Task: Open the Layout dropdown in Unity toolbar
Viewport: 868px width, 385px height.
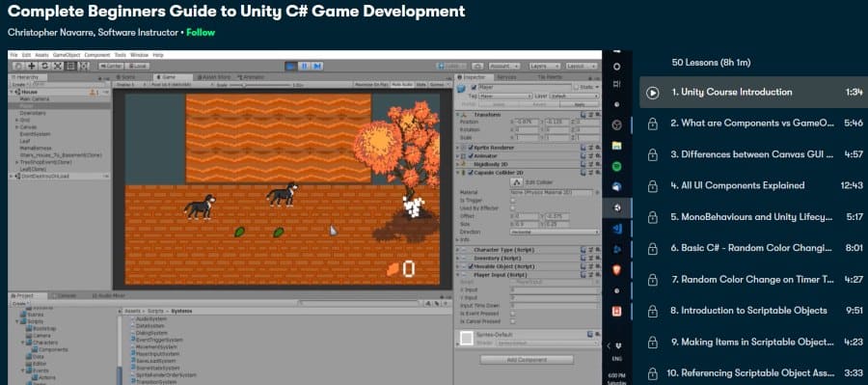Action: [x=582, y=66]
